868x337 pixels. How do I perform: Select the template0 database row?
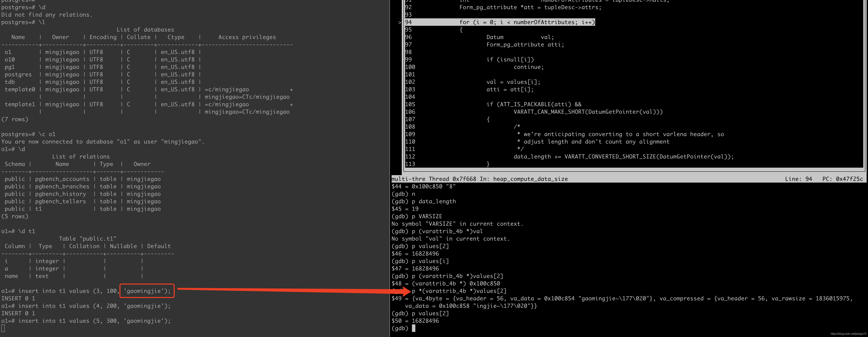pos(20,89)
